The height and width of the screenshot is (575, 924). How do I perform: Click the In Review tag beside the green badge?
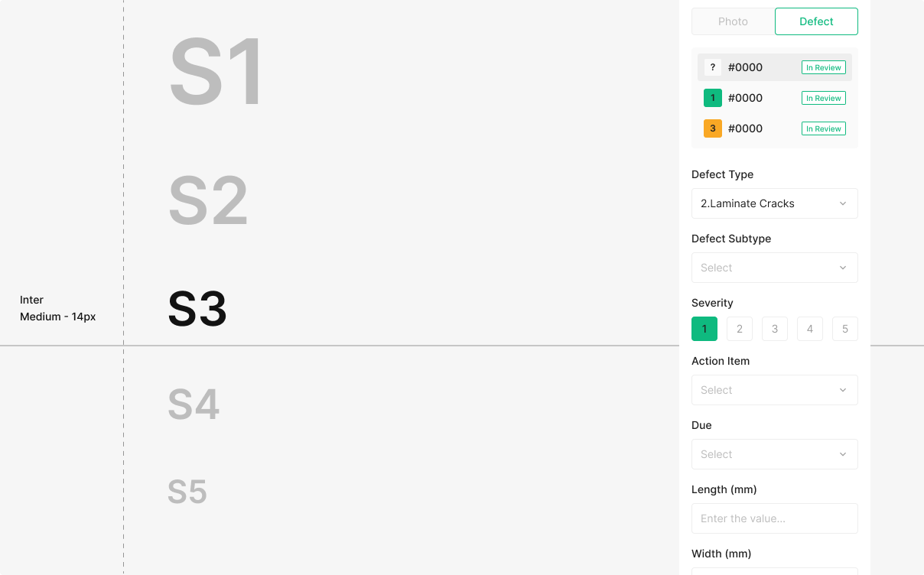click(823, 98)
